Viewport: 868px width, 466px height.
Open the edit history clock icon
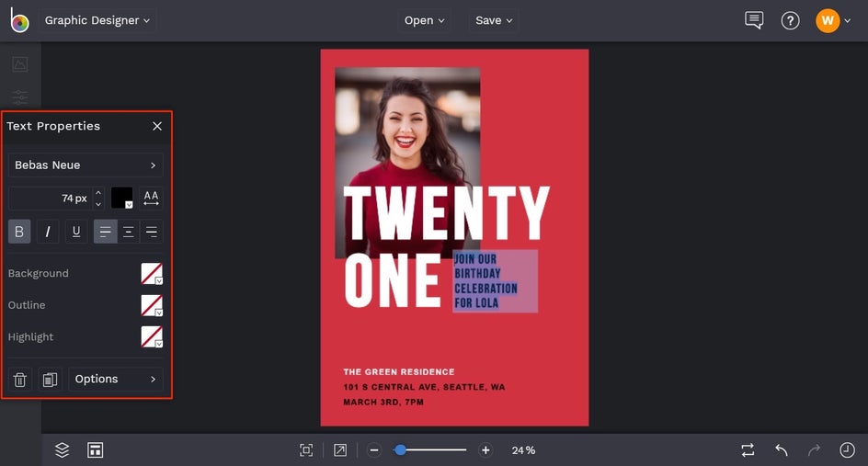click(x=847, y=450)
